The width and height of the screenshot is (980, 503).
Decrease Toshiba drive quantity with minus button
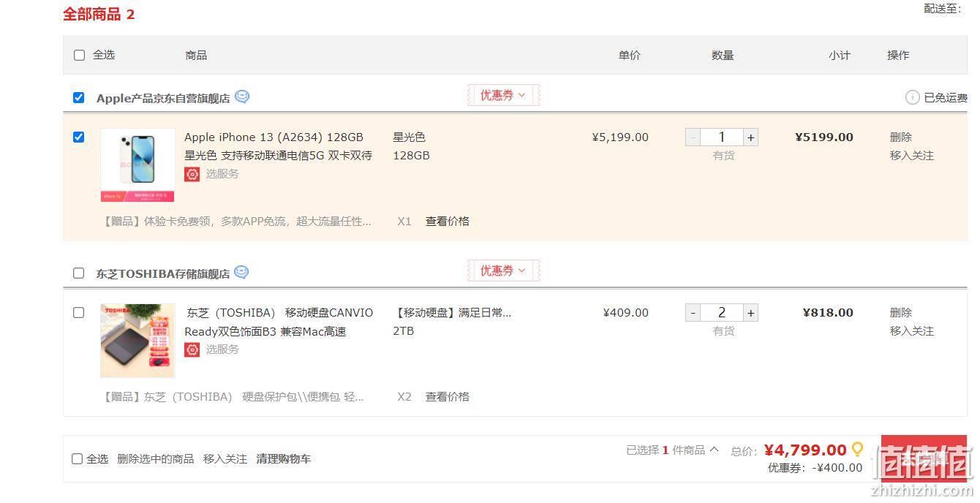coord(693,312)
